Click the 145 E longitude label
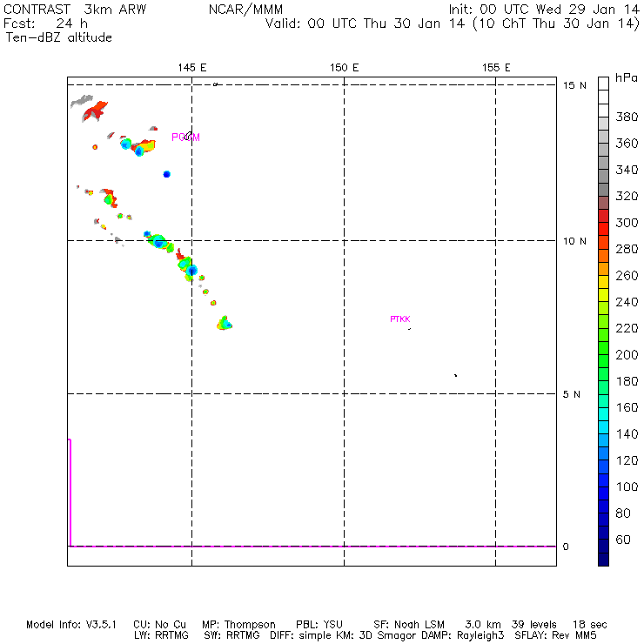Viewport: 644px width, 644px height. click(192, 68)
